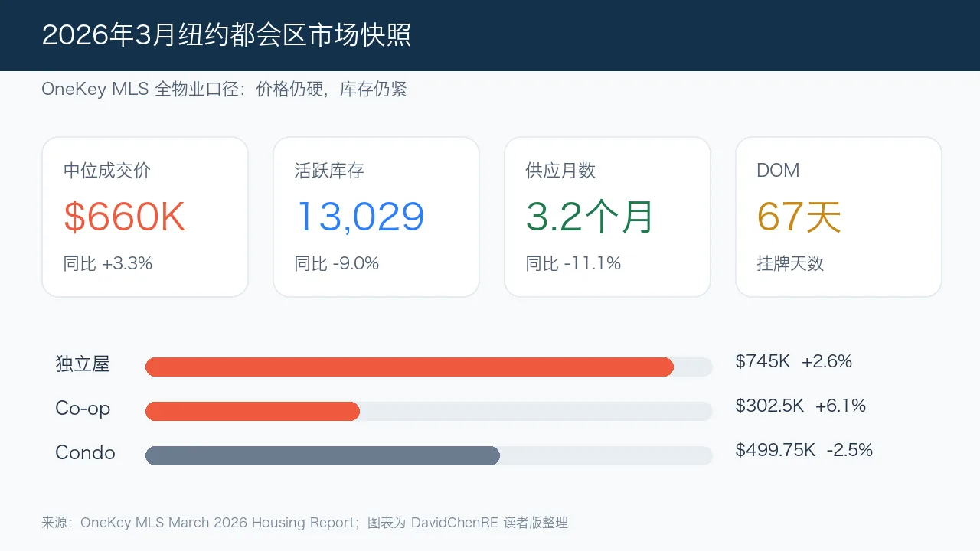Click the -2.5% change value
The image size is (980, 551).
(x=850, y=450)
